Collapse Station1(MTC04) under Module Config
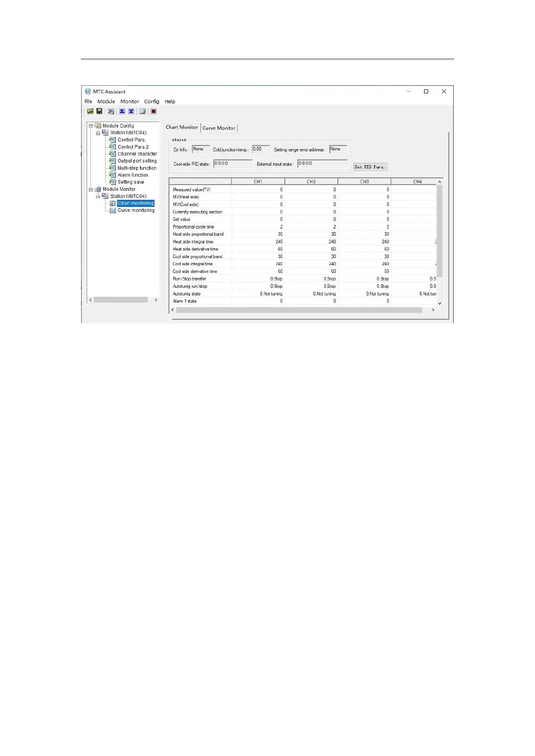The height and width of the screenshot is (756, 535). [98, 133]
